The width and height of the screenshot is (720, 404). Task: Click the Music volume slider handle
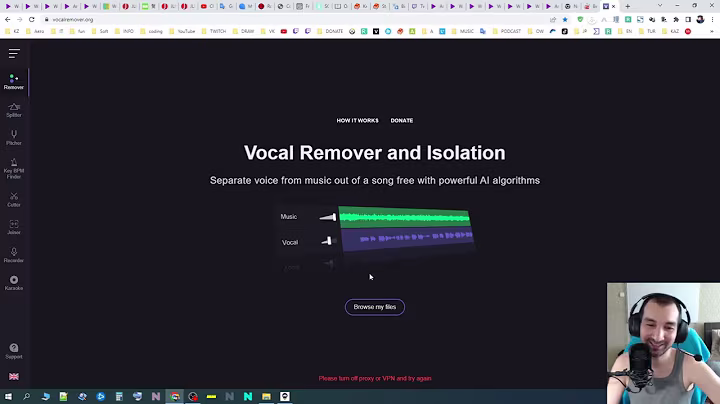point(334,217)
